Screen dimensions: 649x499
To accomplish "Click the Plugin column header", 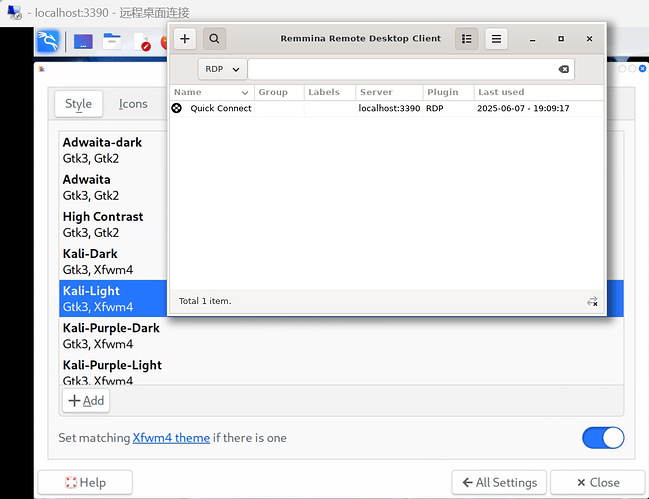I will click(449, 92).
